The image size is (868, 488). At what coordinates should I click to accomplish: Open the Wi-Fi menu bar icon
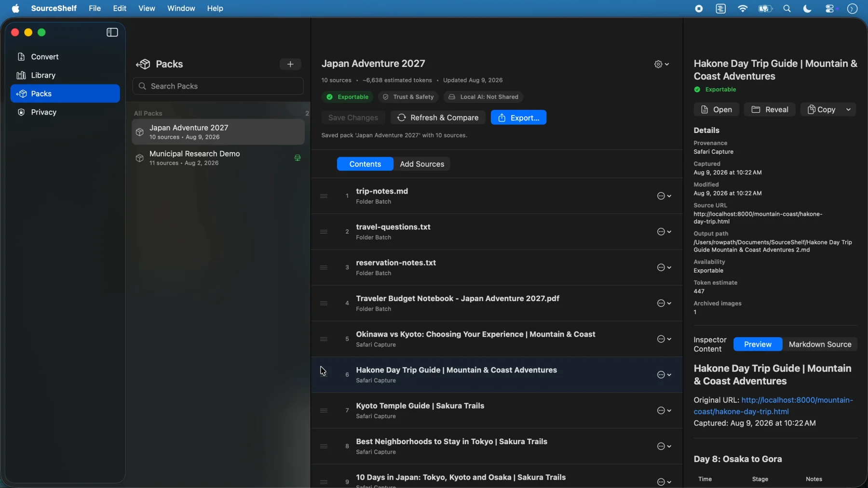point(743,9)
